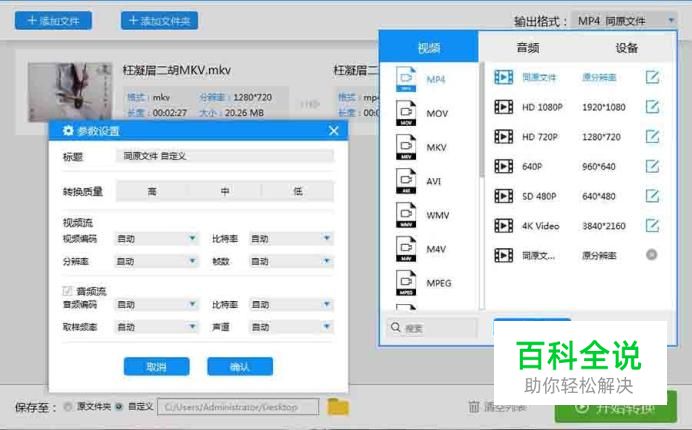The width and height of the screenshot is (692, 430).
Task: Open the video 比特率 dropdown
Action: pos(291,238)
